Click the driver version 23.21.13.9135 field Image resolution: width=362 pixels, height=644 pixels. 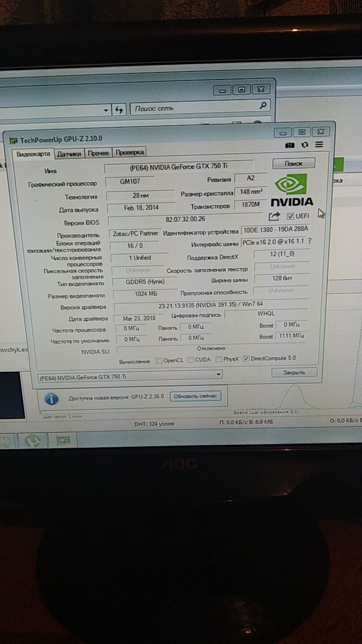pos(211,305)
